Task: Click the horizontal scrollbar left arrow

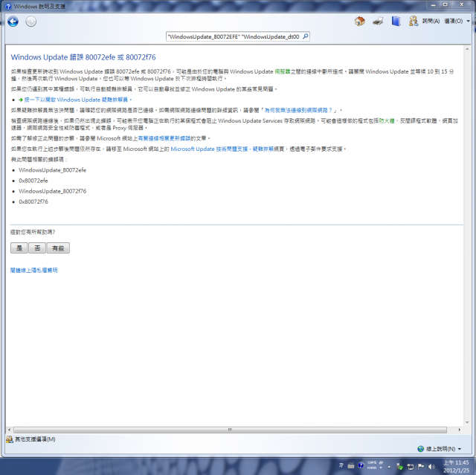Action: (9, 430)
